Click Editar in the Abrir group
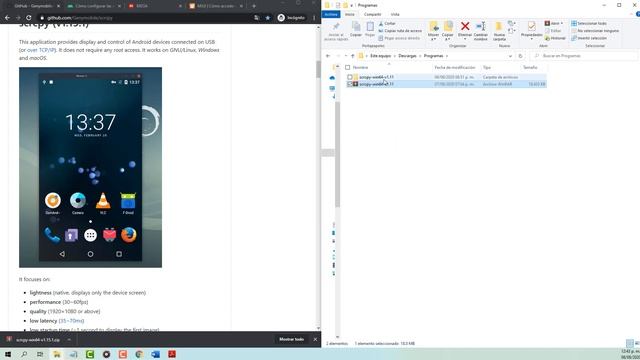This screenshot has width=640, height=360. (x=553, y=31)
